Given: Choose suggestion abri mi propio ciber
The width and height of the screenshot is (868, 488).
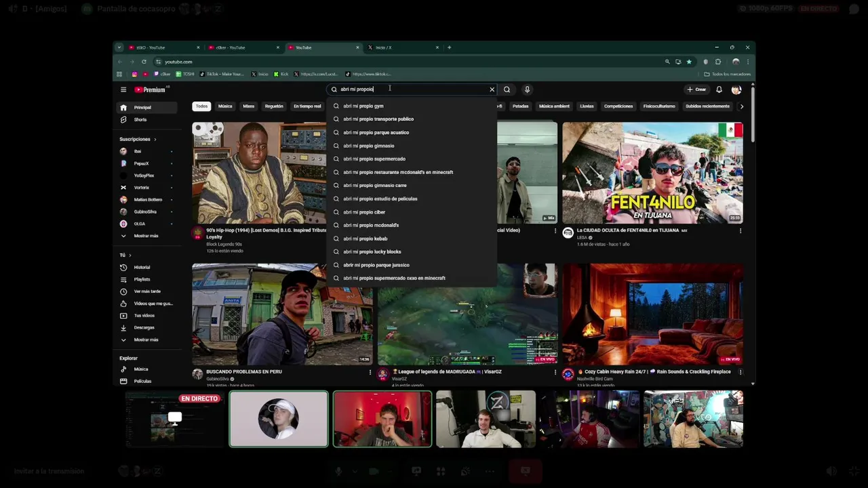Looking at the screenshot, I should coord(412,212).
